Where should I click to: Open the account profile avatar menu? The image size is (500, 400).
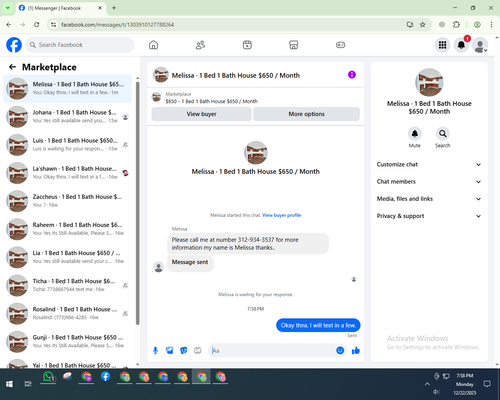(480, 45)
